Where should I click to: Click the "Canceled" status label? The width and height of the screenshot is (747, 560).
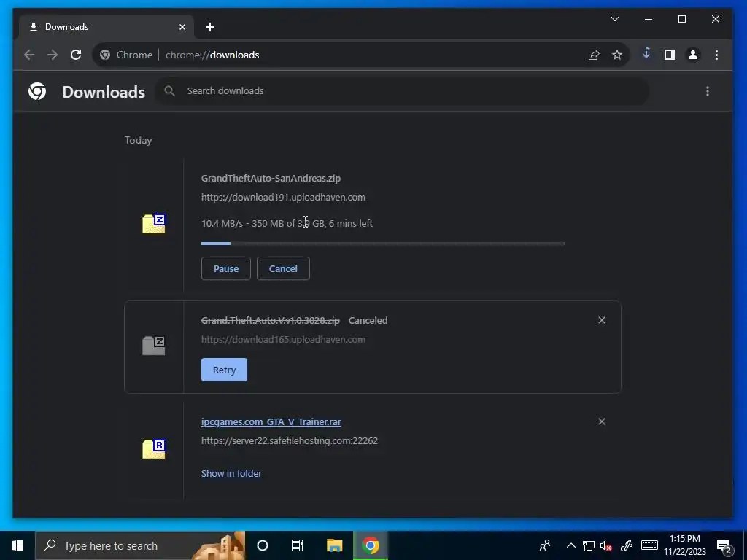pos(368,321)
